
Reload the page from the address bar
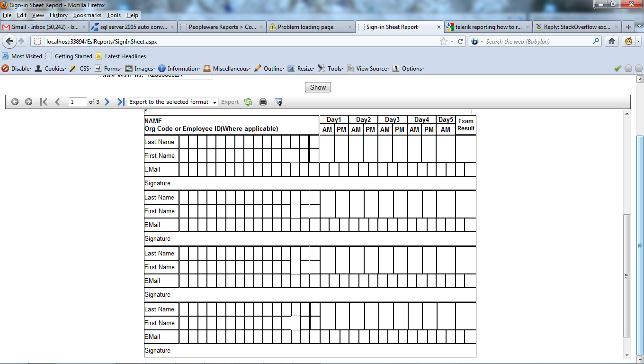click(460, 42)
